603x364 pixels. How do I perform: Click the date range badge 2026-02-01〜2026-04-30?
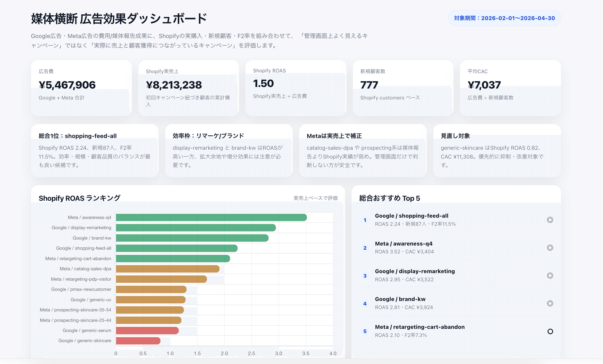click(x=504, y=18)
